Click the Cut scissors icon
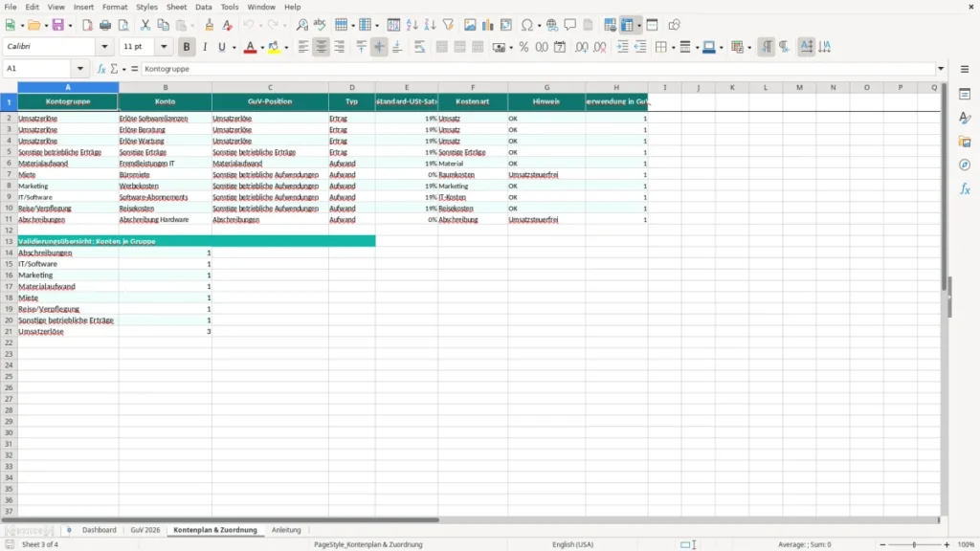The height and width of the screenshot is (551, 980). (x=145, y=25)
